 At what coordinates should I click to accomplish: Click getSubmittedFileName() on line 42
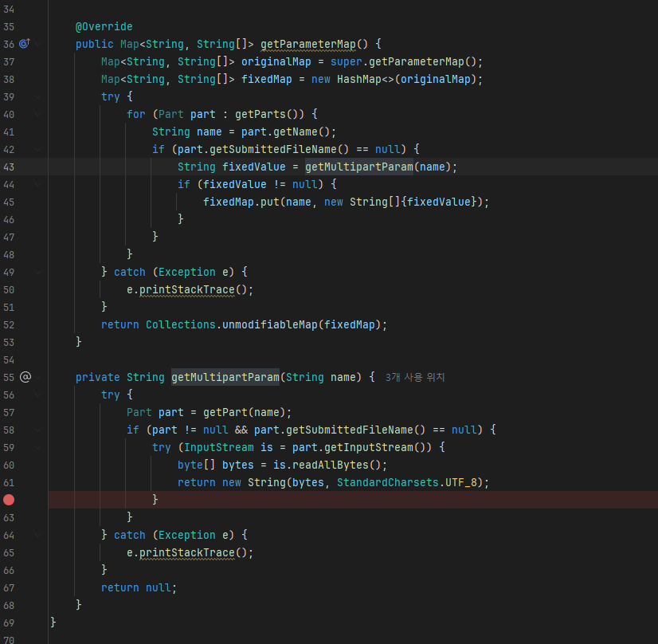coord(279,150)
